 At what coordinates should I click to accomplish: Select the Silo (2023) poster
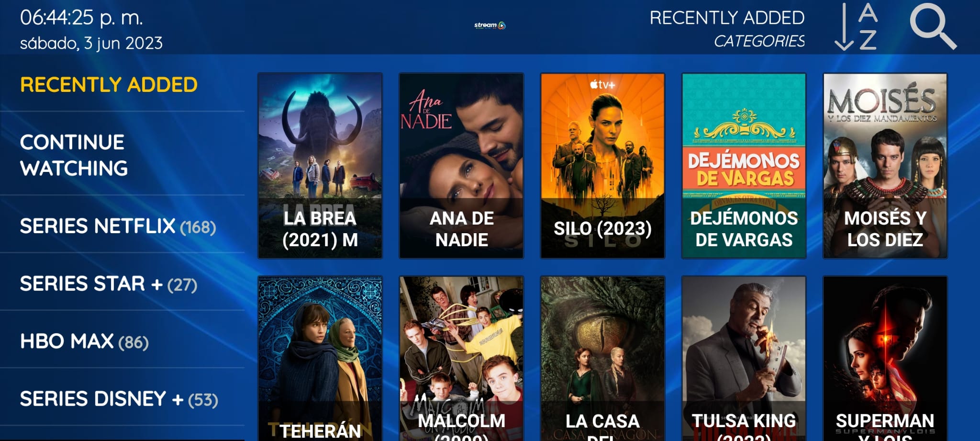coord(602,166)
